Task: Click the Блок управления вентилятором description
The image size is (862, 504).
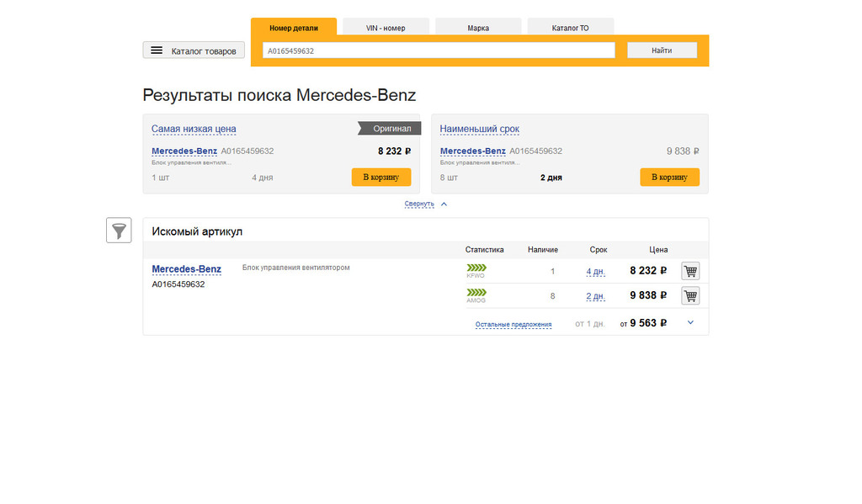Action: [295, 268]
